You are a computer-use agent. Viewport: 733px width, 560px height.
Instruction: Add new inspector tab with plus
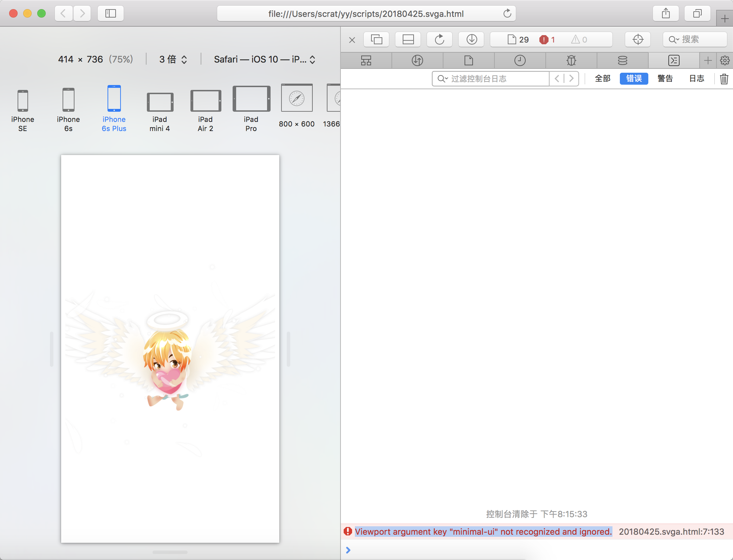pyautogui.click(x=708, y=60)
